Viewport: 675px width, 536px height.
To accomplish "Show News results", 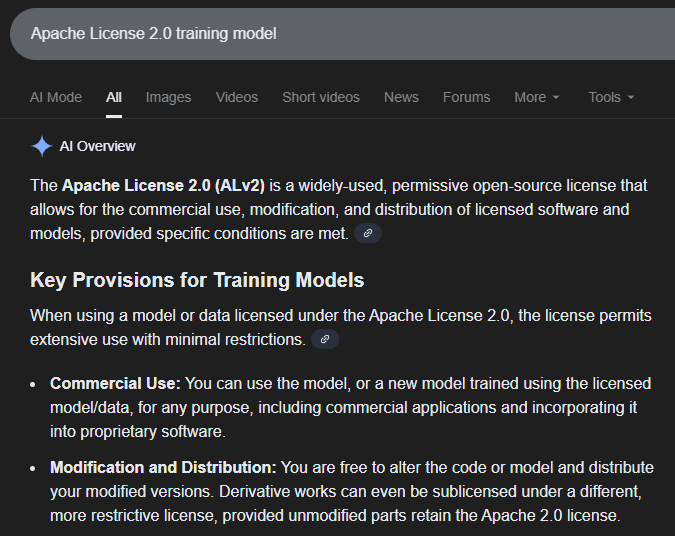I will tap(401, 97).
